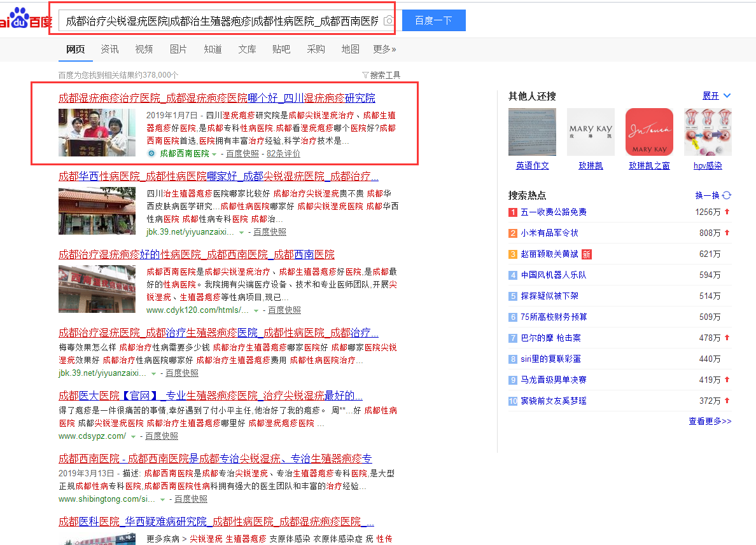Click into the Baidu search input field
This screenshot has width=756, height=545.
click(x=222, y=21)
